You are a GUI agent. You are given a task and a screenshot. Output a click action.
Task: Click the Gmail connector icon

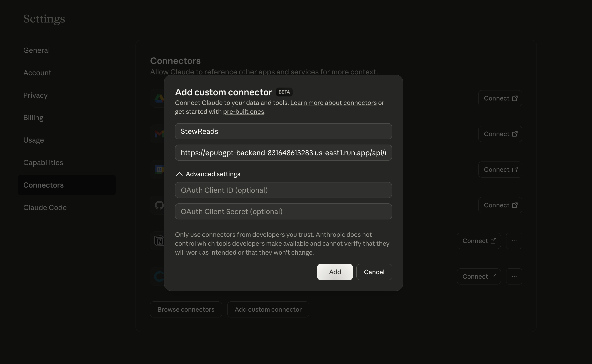[159, 134]
